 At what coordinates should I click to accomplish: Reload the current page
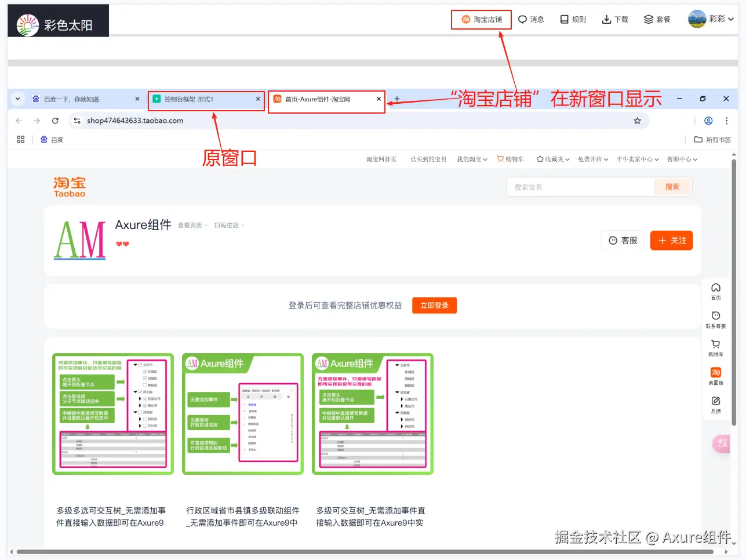tap(55, 121)
